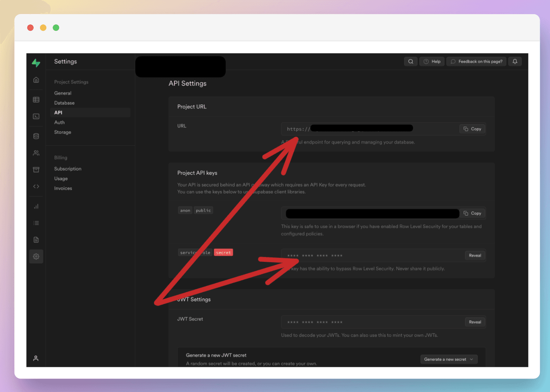
Task: Click the red window close button
Action: 30,28
